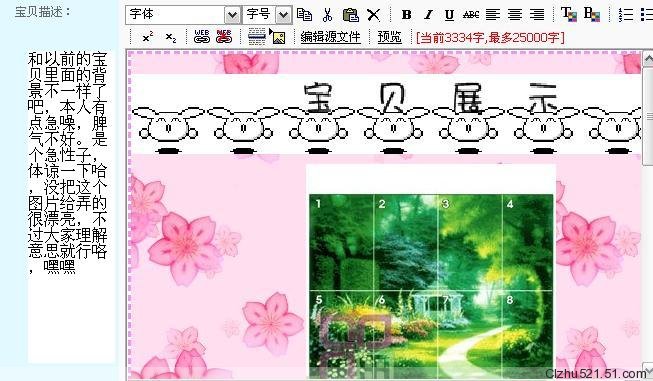The image size is (653, 381).
Task: Insert a numbered list
Action: [626, 15]
